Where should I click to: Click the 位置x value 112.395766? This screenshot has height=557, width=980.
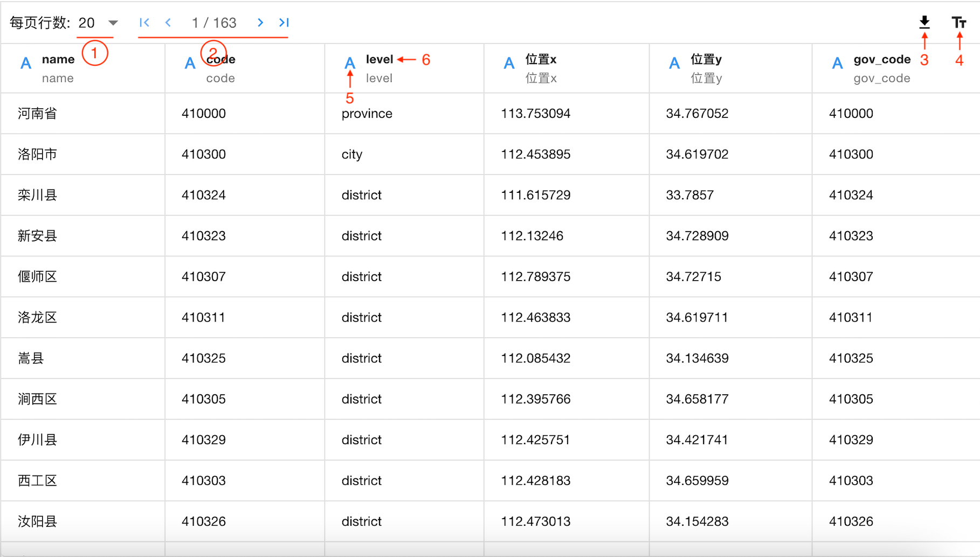point(536,399)
